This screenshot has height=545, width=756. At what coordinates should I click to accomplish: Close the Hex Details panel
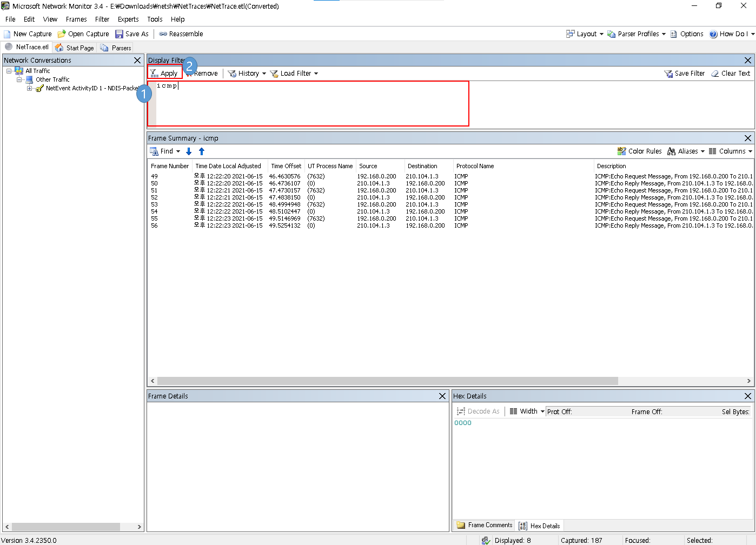pyautogui.click(x=748, y=396)
